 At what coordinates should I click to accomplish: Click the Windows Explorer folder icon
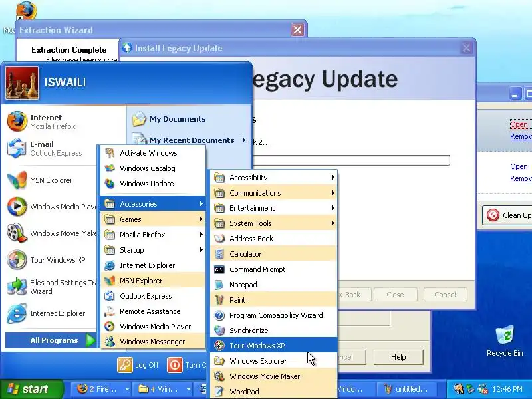pyautogui.click(x=219, y=361)
